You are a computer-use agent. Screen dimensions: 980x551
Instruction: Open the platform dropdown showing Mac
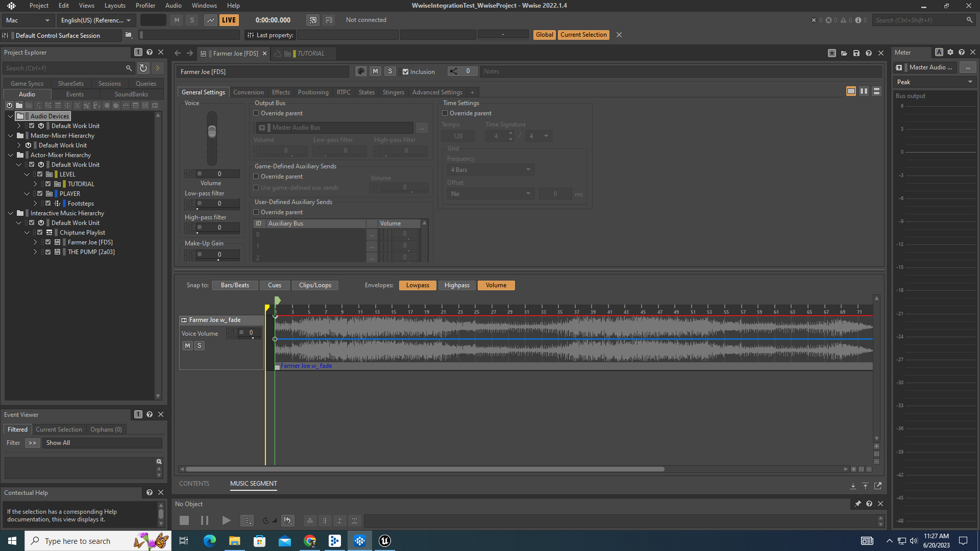28,20
